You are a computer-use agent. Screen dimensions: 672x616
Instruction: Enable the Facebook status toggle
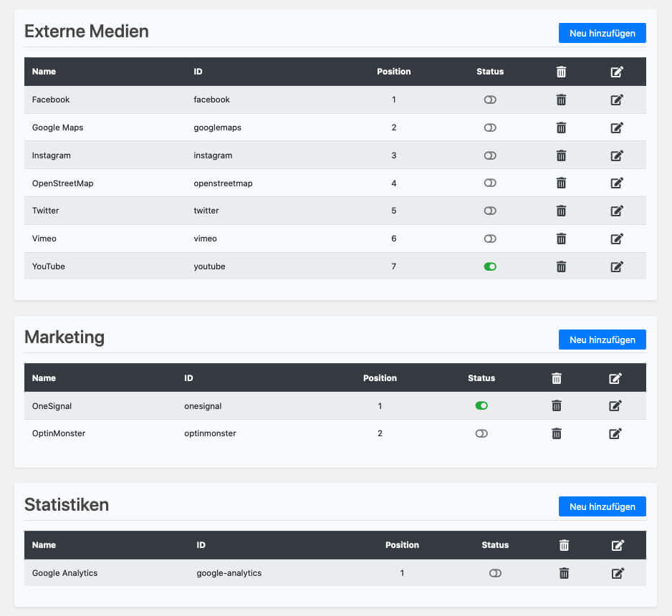[x=490, y=100]
